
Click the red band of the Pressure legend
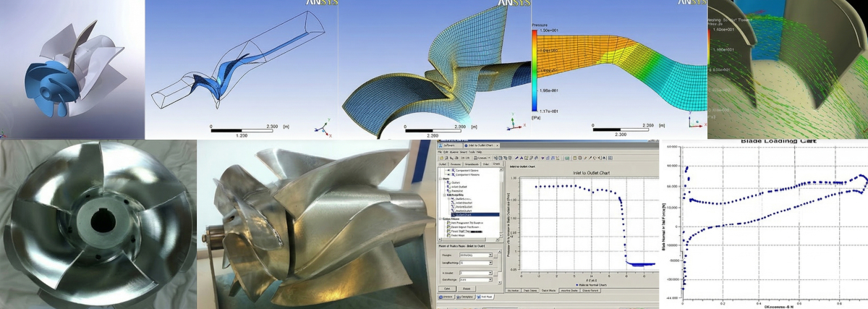point(536,36)
